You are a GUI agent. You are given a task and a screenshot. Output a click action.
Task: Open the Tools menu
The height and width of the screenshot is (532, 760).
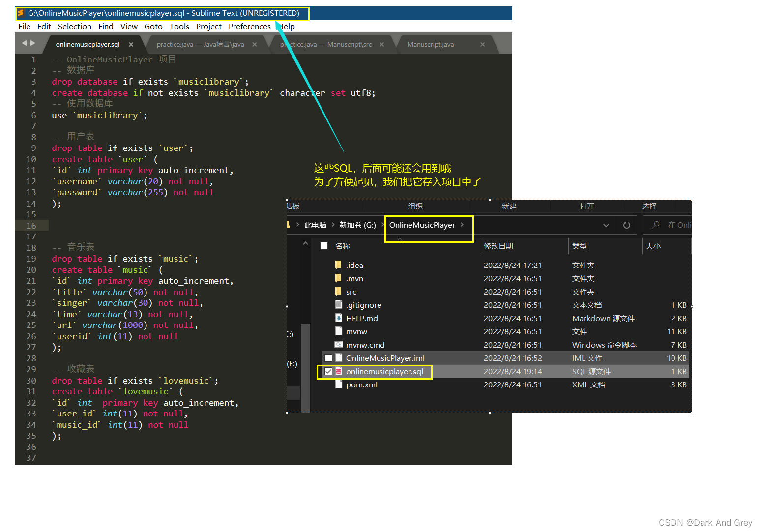pyautogui.click(x=179, y=27)
